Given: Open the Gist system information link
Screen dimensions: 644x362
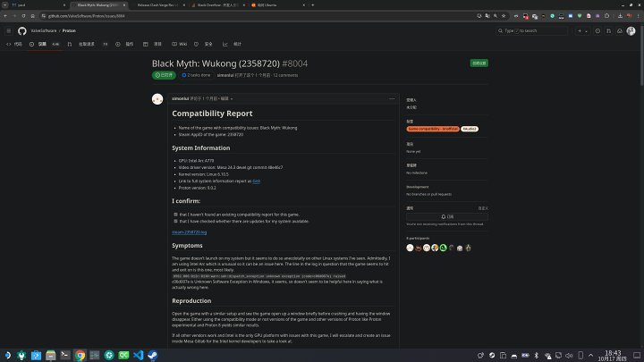Looking at the screenshot, I should (256, 181).
